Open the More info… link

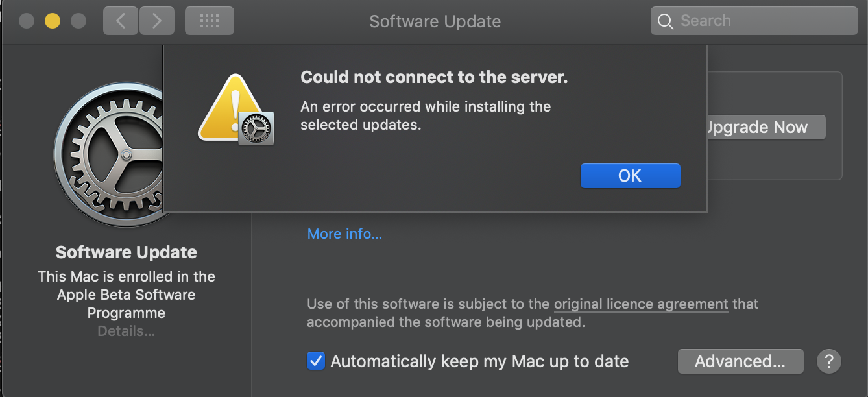pyautogui.click(x=344, y=234)
